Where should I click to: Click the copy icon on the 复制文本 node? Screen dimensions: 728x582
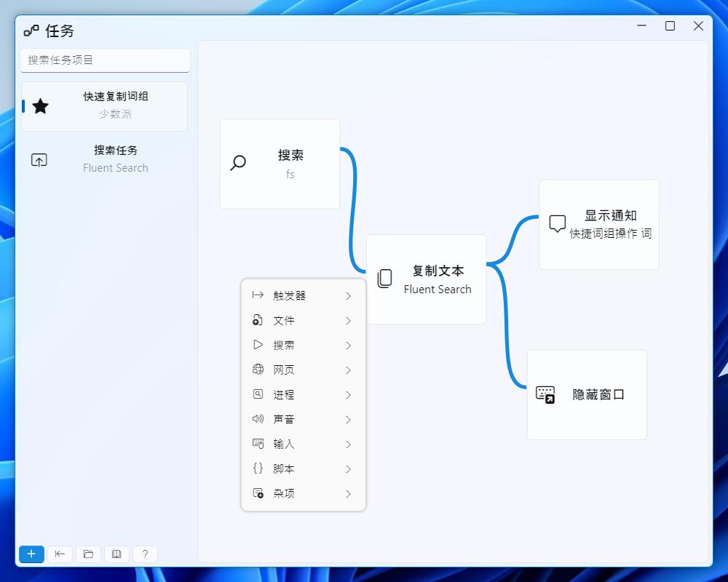pyautogui.click(x=384, y=279)
